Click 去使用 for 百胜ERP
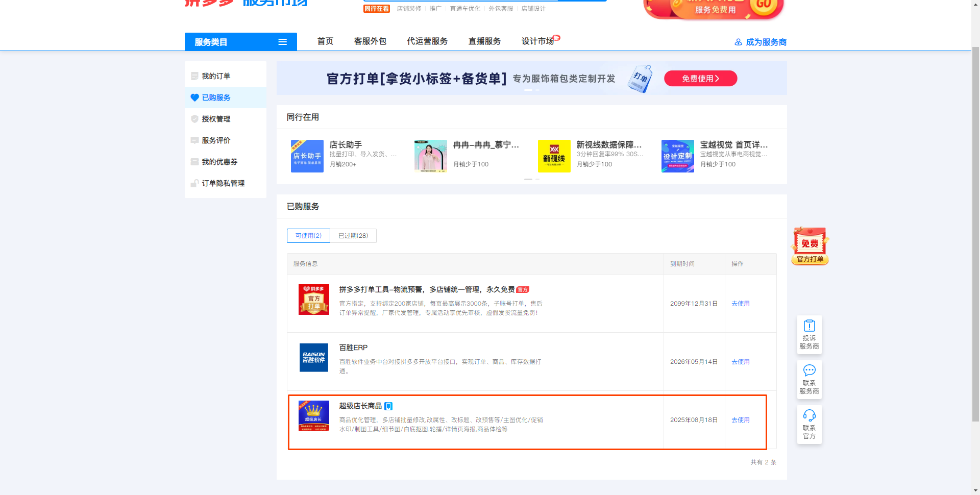980x495 pixels. click(x=740, y=362)
